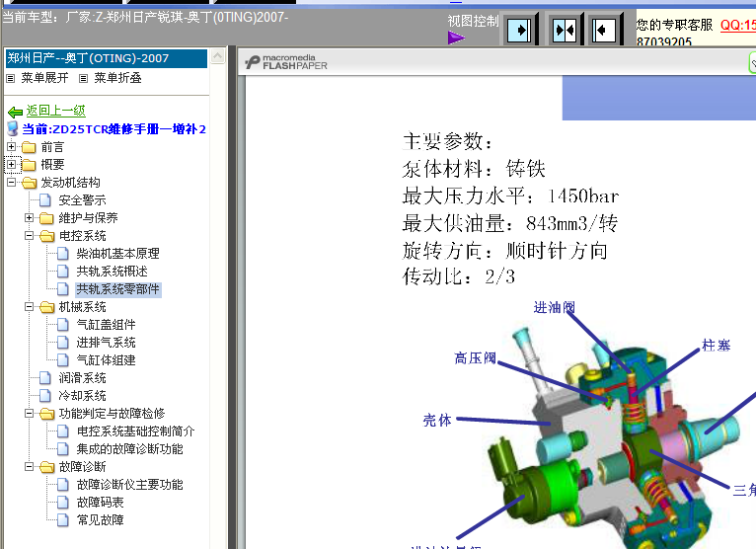The width and height of the screenshot is (756, 549).
Task: Click 返回上一级 link
Action: click(55, 111)
